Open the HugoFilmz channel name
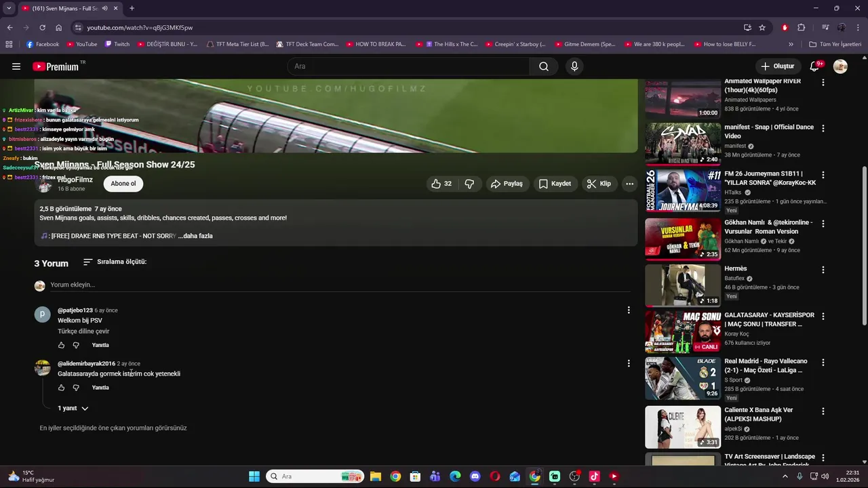This screenshot has width=868, height=488. tap(75, 180)
